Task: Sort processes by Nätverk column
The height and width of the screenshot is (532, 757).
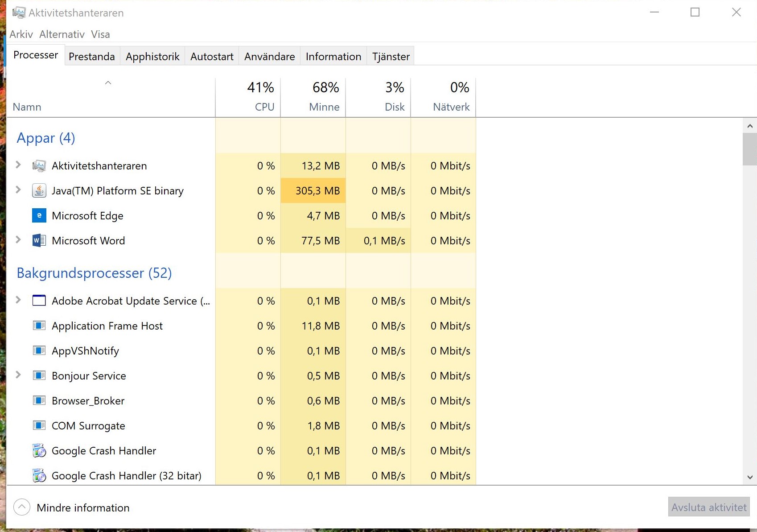Action: (x=443, y=98)
